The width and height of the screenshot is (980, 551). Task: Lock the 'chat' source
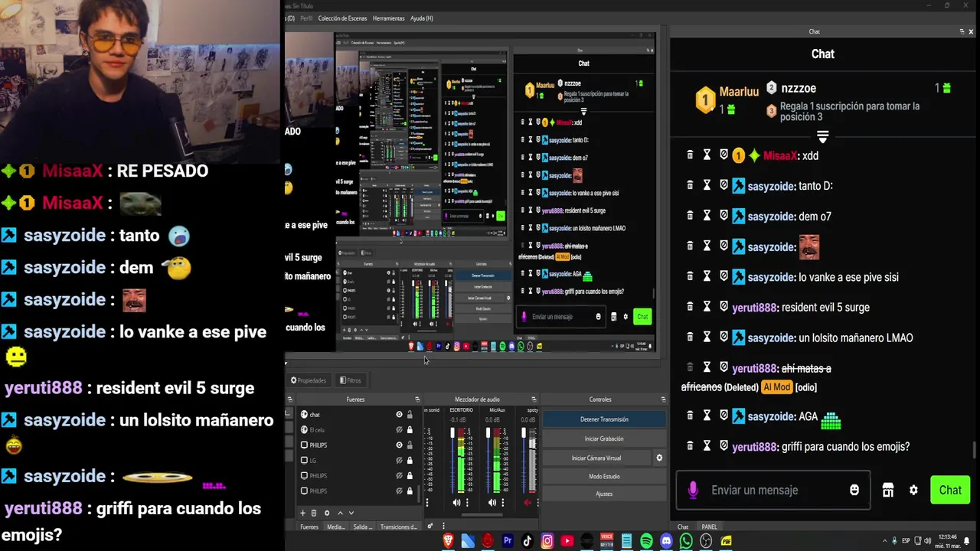410,414
